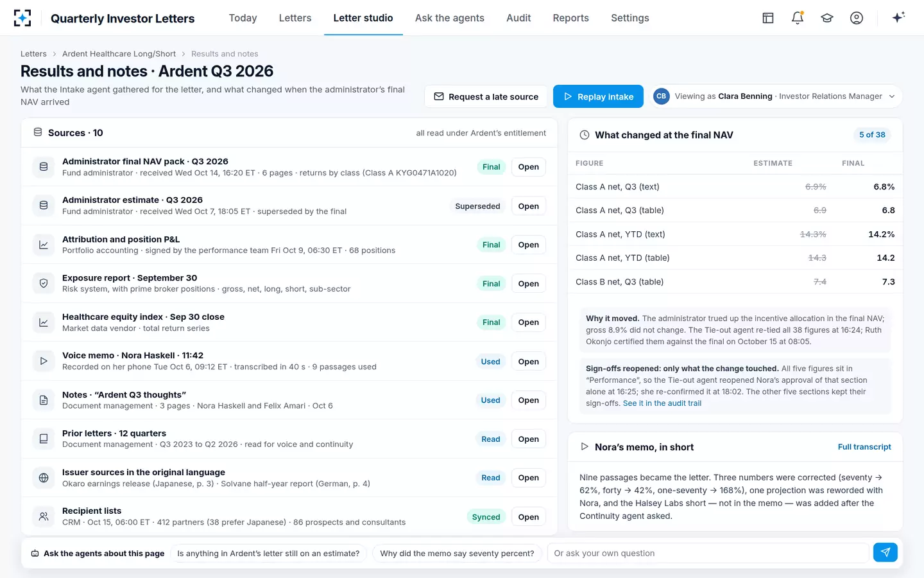Open the Reports tab
The width and height of the screenshot is (924, 578).
(x=571, y=18)
